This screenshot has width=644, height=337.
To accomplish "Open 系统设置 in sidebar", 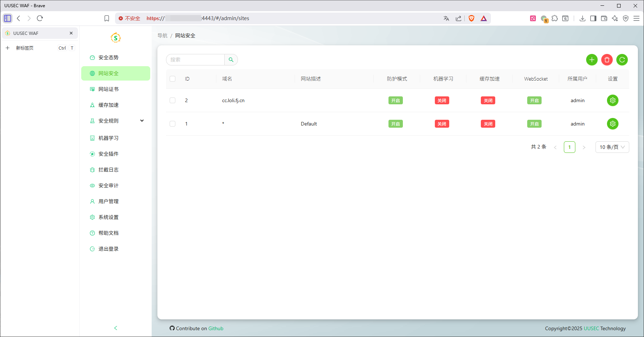I will pos(116,217).
